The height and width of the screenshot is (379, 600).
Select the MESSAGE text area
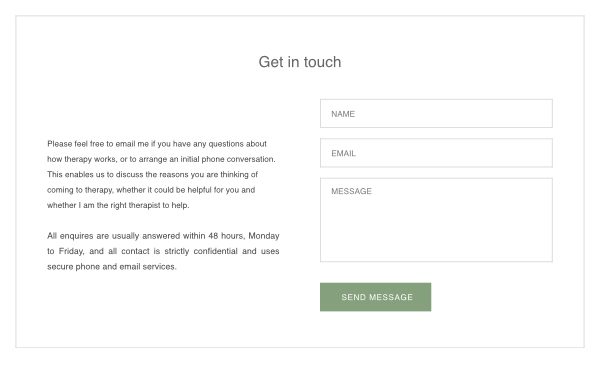tap(436, 220)
